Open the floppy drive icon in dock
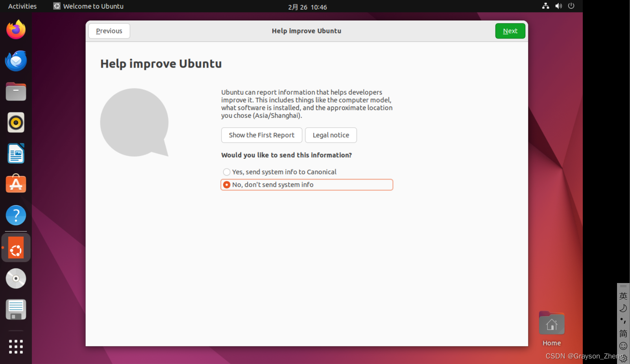This screenshot has height=364, width=630. tap(16, 309)
